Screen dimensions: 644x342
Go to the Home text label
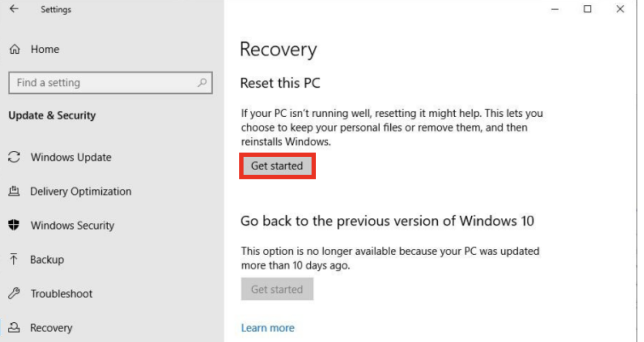(x=45, y=50)
